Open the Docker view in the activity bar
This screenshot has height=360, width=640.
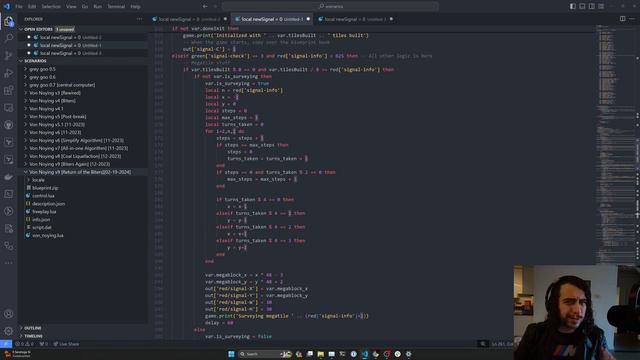tap(9, 177)
